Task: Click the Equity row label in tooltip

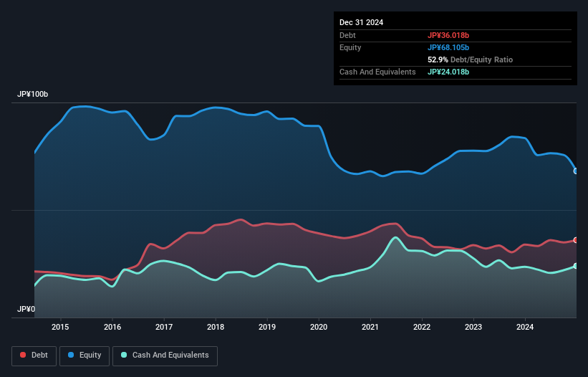Action: 350,47
